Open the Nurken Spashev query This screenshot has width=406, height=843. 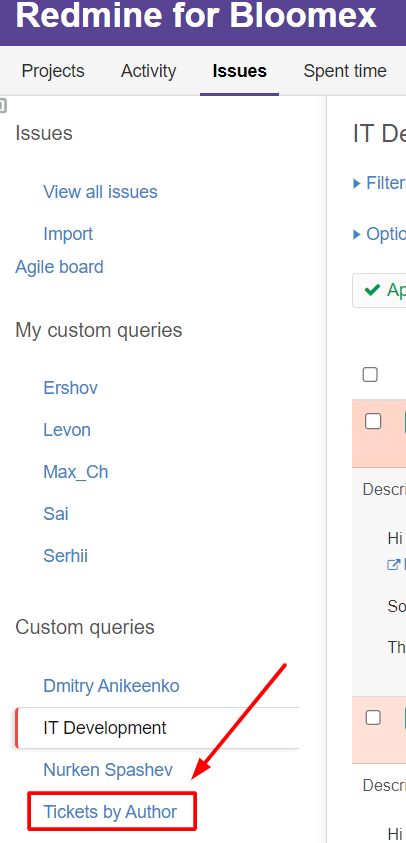(x=108, y=769)
